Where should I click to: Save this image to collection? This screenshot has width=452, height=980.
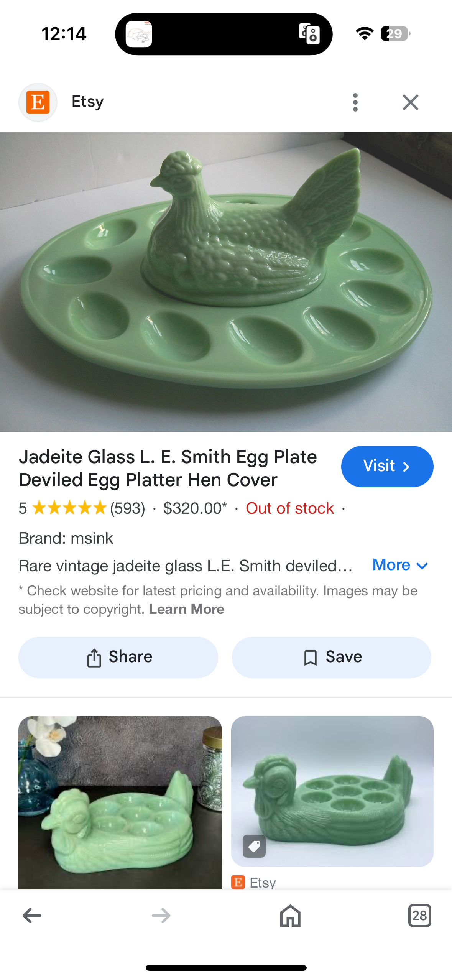click(332, 657)
